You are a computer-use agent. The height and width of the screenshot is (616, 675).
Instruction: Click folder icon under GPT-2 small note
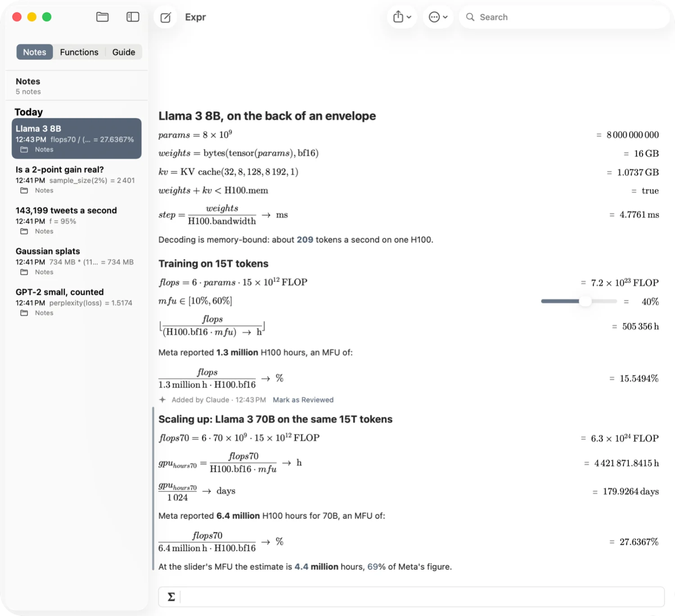click(x=24, y=313)
